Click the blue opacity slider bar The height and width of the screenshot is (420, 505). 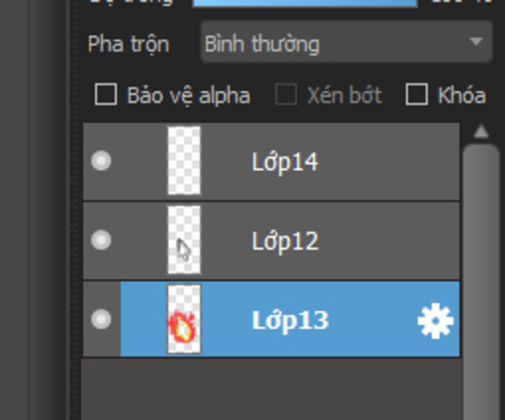(x=305, y=3)
